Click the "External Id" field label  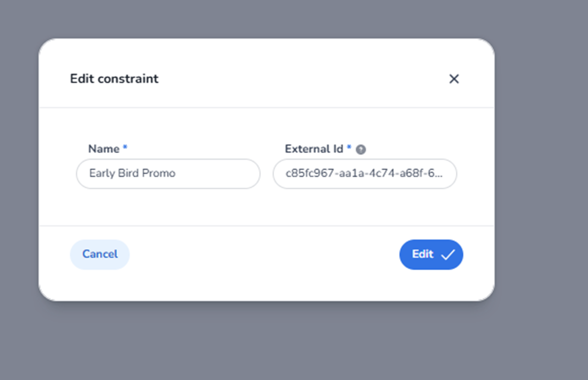[314, 149]
